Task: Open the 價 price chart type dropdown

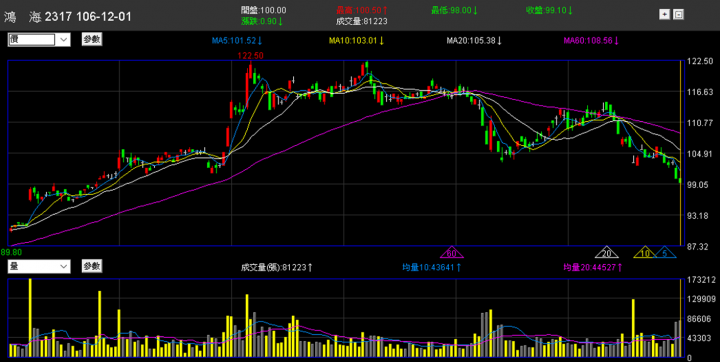Action: pyautogui.click(x=39, y=40)
